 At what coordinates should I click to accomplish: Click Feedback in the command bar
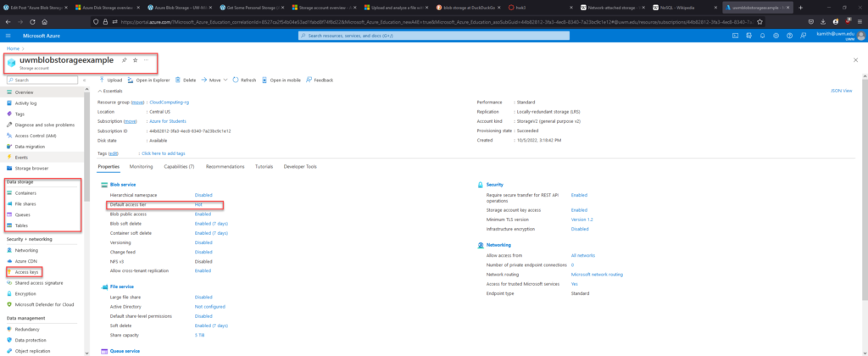[320, 80]
